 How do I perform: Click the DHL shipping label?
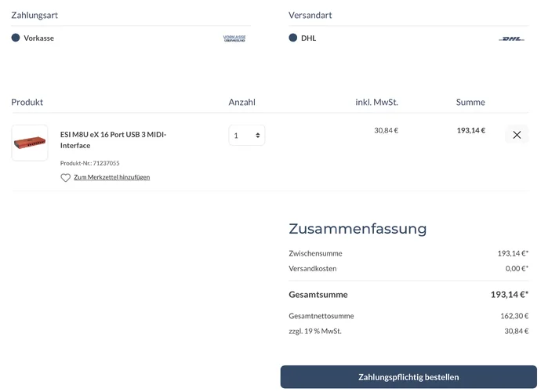309,38
